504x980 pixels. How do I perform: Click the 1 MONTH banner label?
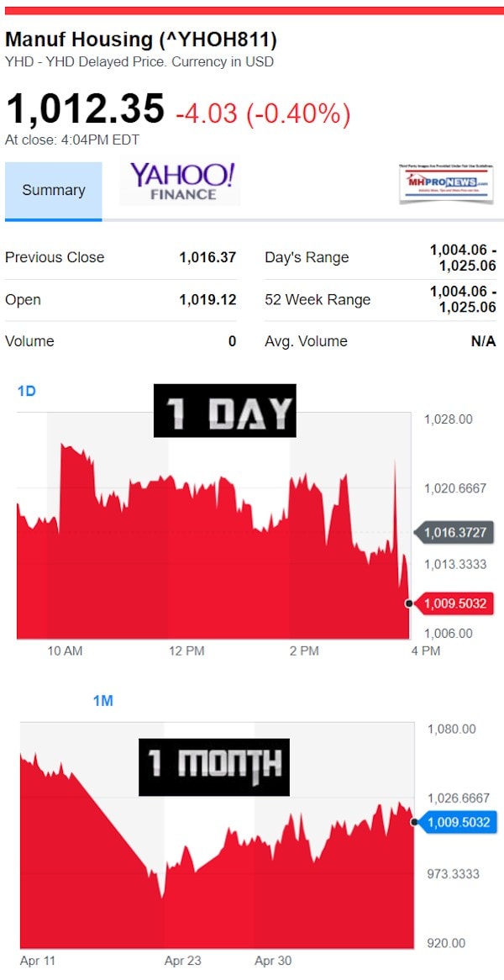214,767
